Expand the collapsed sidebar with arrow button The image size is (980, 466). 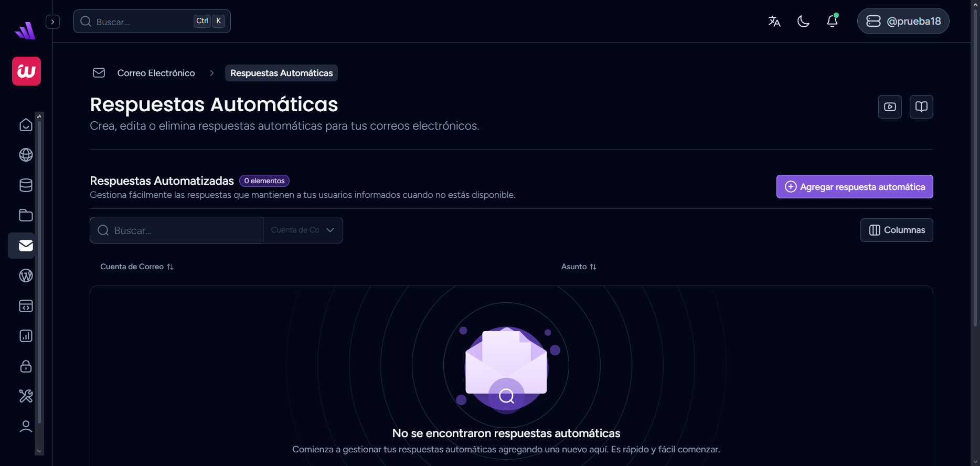(52, 22)
